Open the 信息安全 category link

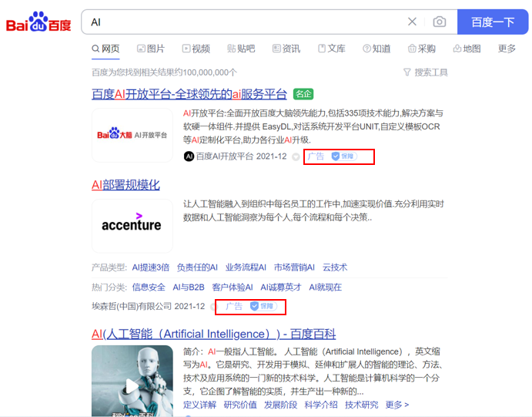pyautogui.click(x=149, y=288)
